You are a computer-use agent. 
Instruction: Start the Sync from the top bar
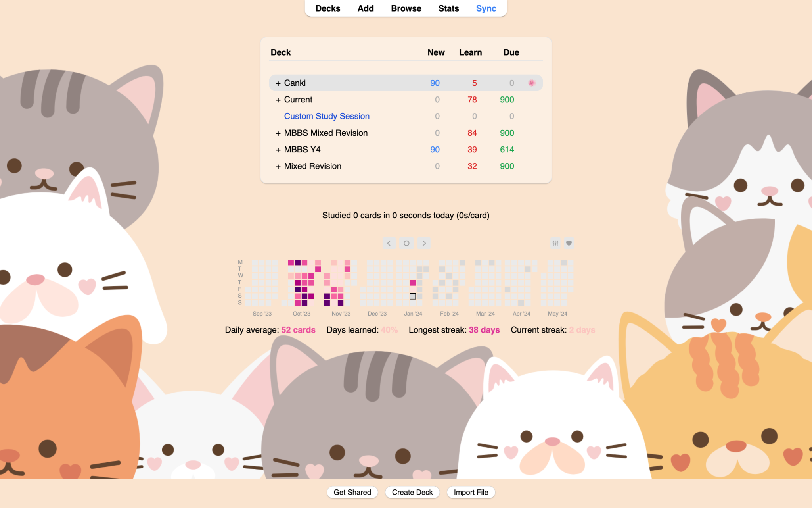pyautogui.click(x=486, y=8)
